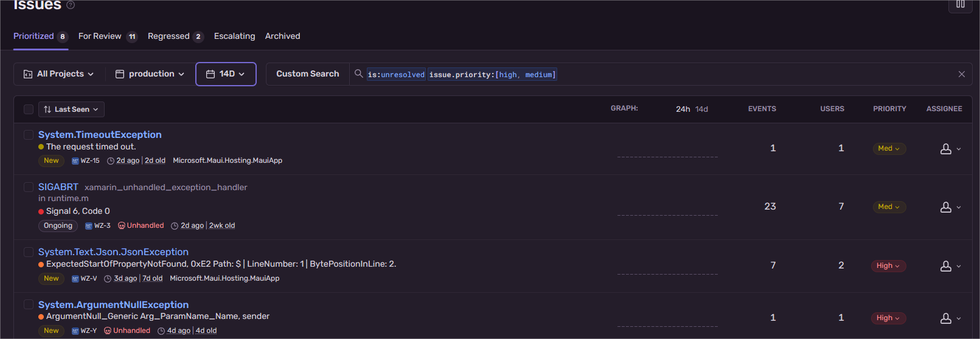
Task: Check the SIGABRT issue checkbox
Action: 29,187
